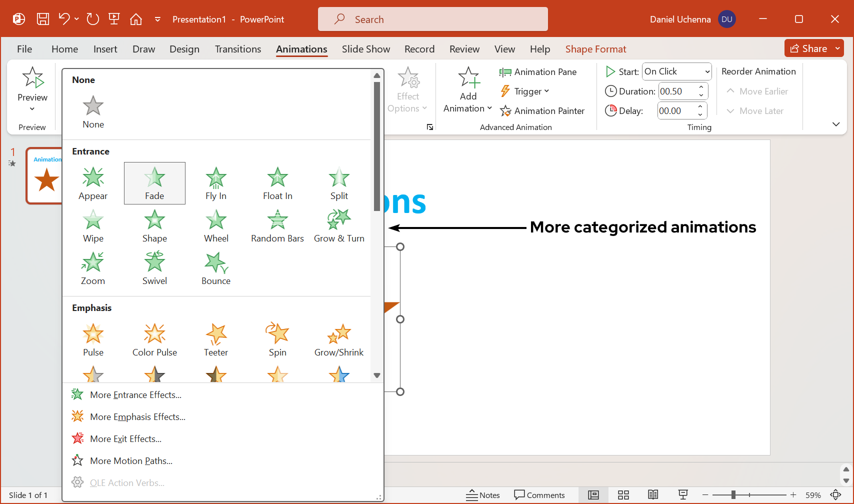
Task: Select the Fly In entrance animation
Action: click(216, 183)
